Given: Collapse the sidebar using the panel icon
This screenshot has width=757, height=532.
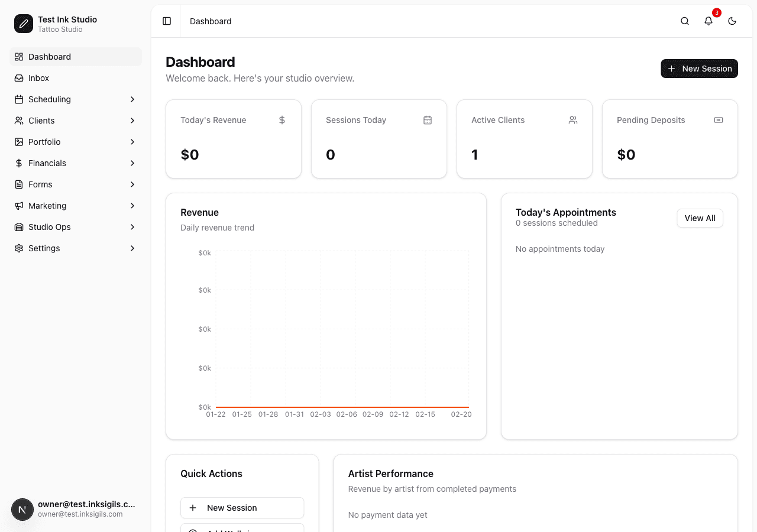Looking at the screenshot, I should pos(166,21).
